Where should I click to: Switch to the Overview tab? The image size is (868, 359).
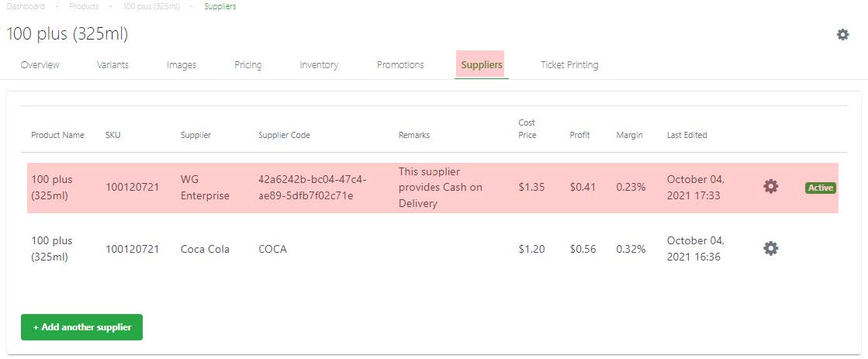point(40,64)
